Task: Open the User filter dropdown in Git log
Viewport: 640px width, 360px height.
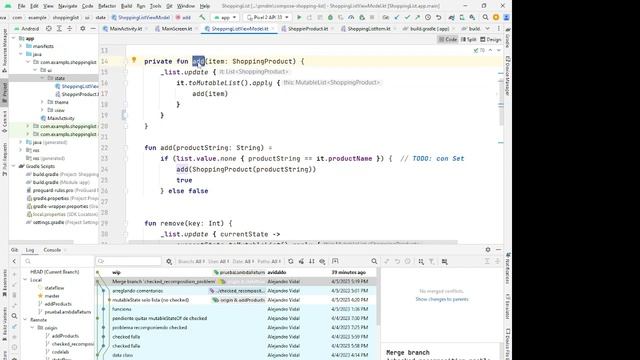Action: click(x=218, y=261)
